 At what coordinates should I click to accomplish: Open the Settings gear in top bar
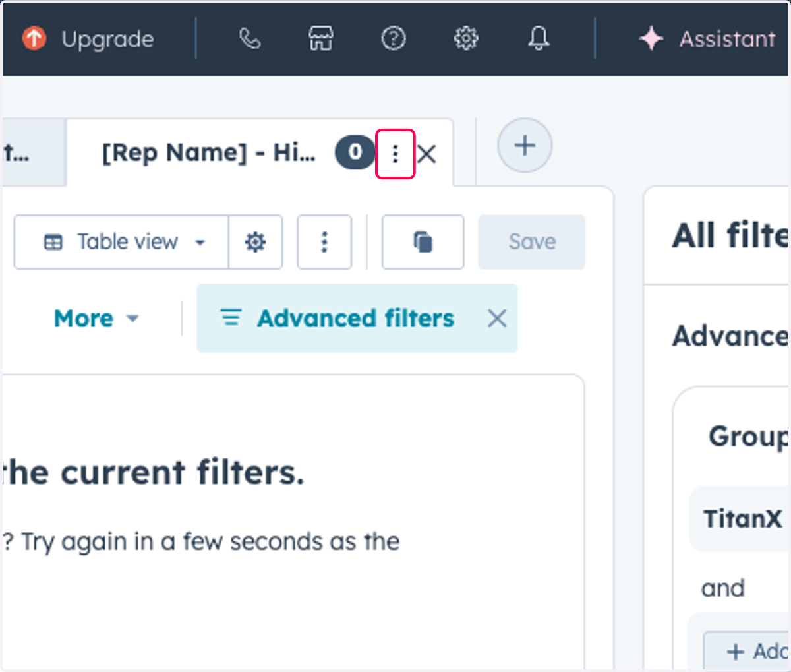pyautogui.click(x=466, y=38)
